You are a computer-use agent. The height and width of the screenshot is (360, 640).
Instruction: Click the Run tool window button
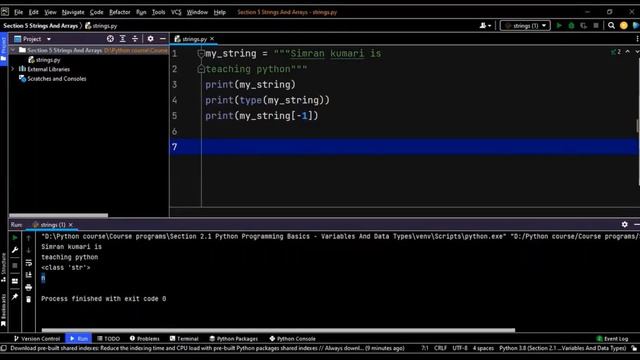(x=78, y=338)
